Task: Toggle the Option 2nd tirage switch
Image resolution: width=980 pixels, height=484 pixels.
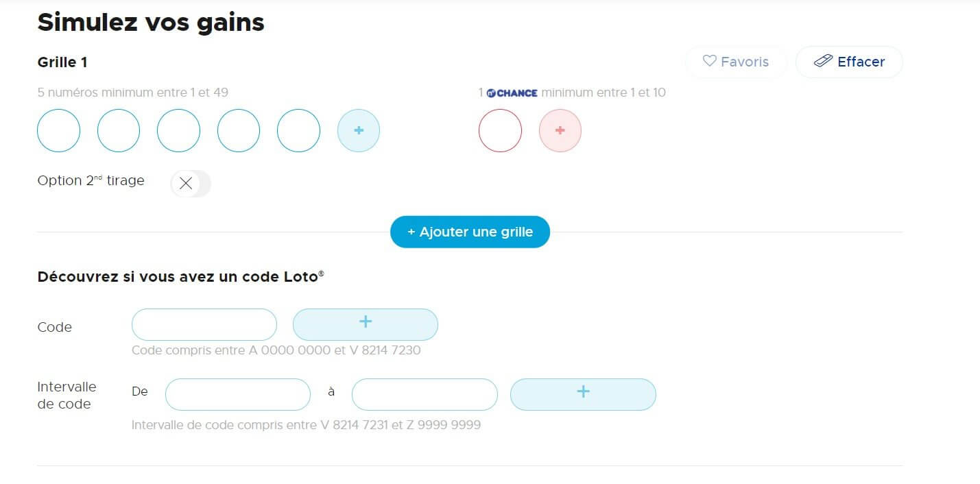Action: click(190, 183)
